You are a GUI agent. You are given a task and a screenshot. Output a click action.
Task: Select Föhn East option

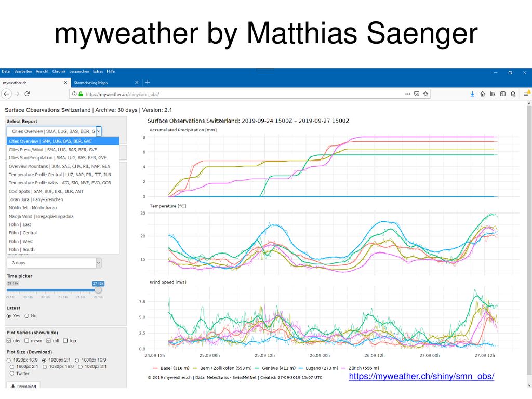point(63,224)
